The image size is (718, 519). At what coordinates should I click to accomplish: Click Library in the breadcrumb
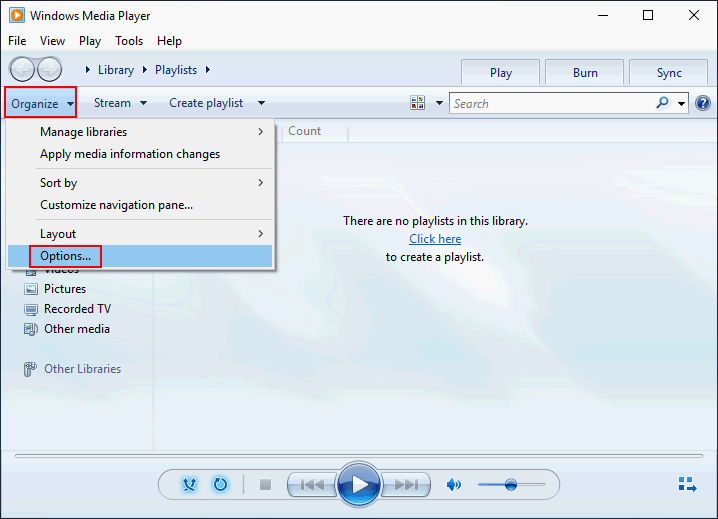click(x=116, y=70)
